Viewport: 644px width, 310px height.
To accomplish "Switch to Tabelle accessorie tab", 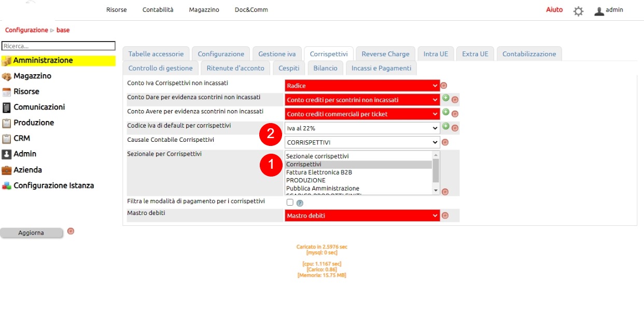I will pyautogui.click(x=156, y=54).
